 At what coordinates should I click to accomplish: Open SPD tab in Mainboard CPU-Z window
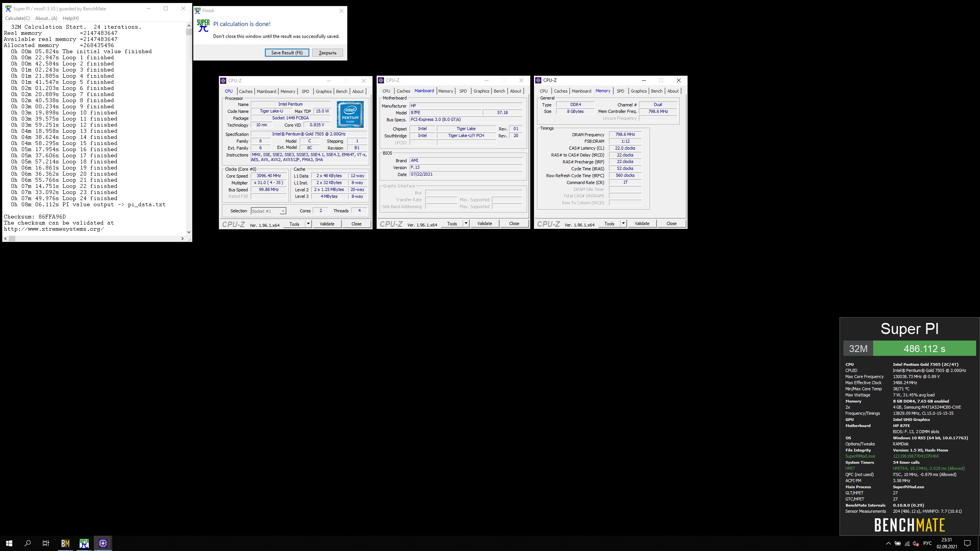[x=463, y=91]
